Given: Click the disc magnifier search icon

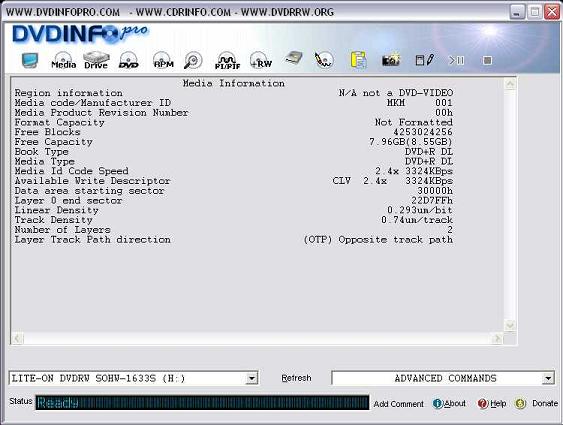Looking at the screenshot, I should tap(193, 60).
